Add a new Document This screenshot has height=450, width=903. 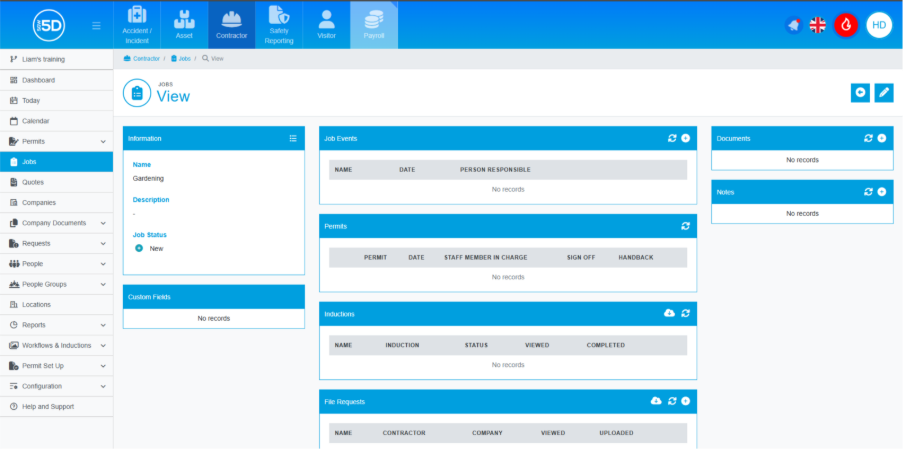(882, 138)
